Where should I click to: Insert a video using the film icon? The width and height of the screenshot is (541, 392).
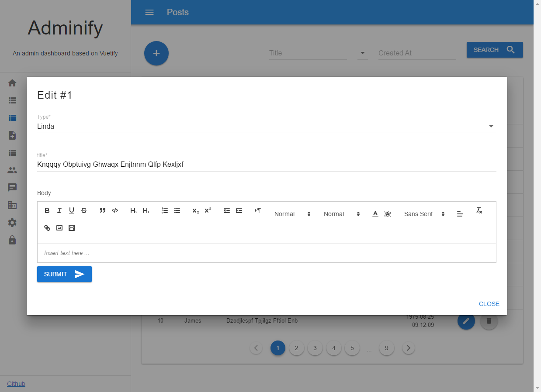pos(72,228)
